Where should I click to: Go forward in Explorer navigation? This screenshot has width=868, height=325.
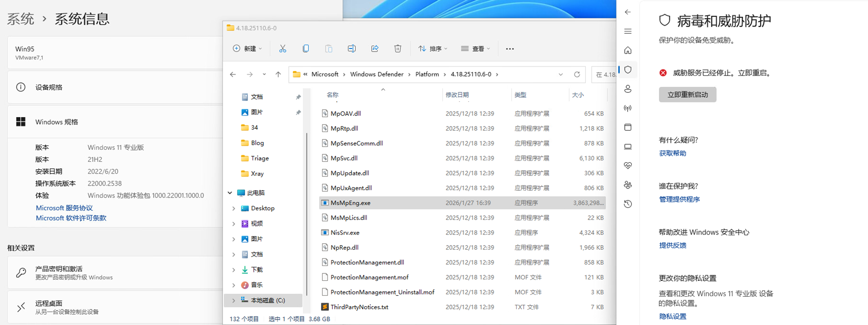[250, 74]
